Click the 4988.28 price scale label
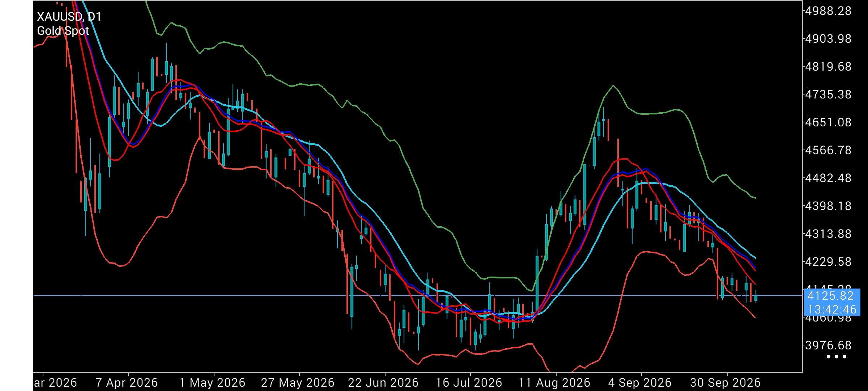This screenshot has width=868, height=391. (x=828, y=11)
